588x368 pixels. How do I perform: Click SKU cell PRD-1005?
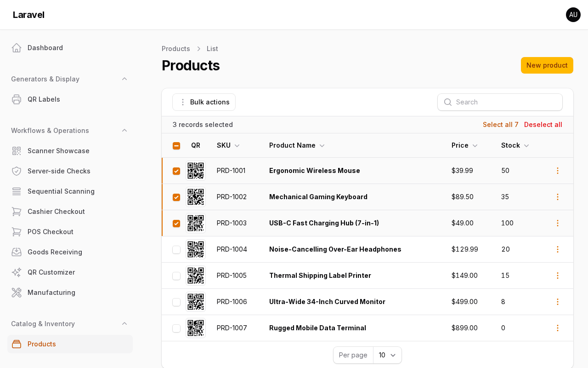pos(232,276)
